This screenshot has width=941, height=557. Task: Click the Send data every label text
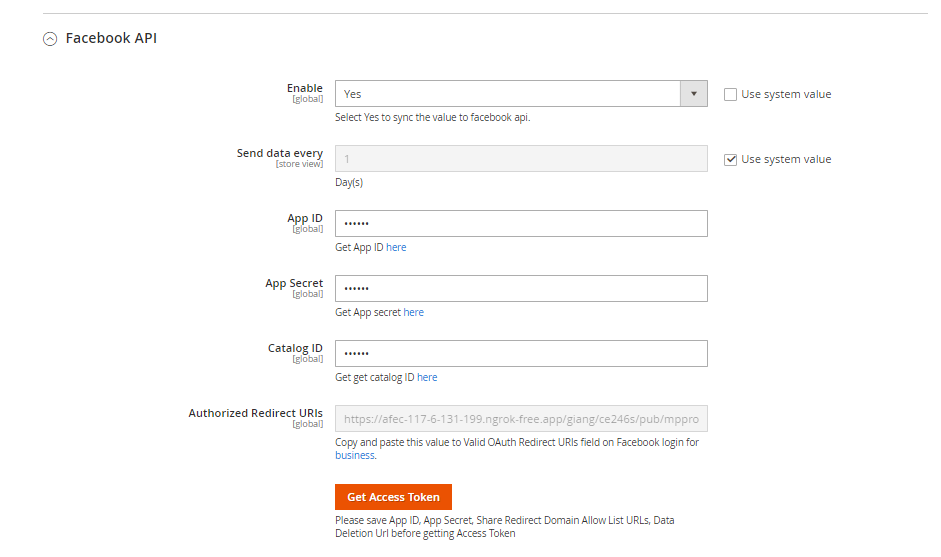[279, 153]
